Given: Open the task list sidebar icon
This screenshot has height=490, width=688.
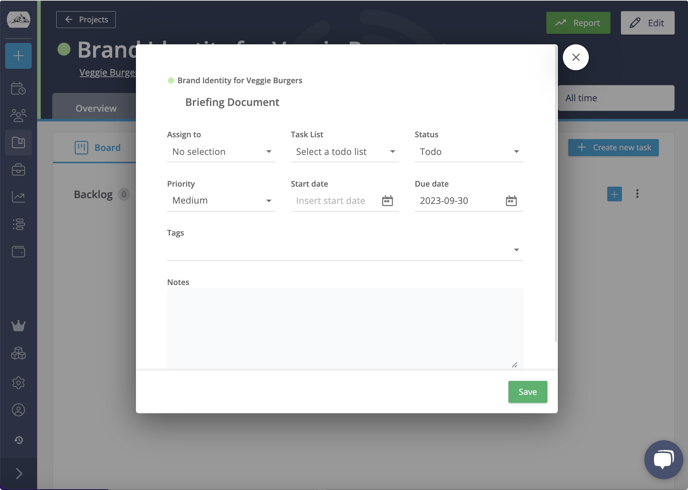Looking at the screenshot, I should (18, 224).
